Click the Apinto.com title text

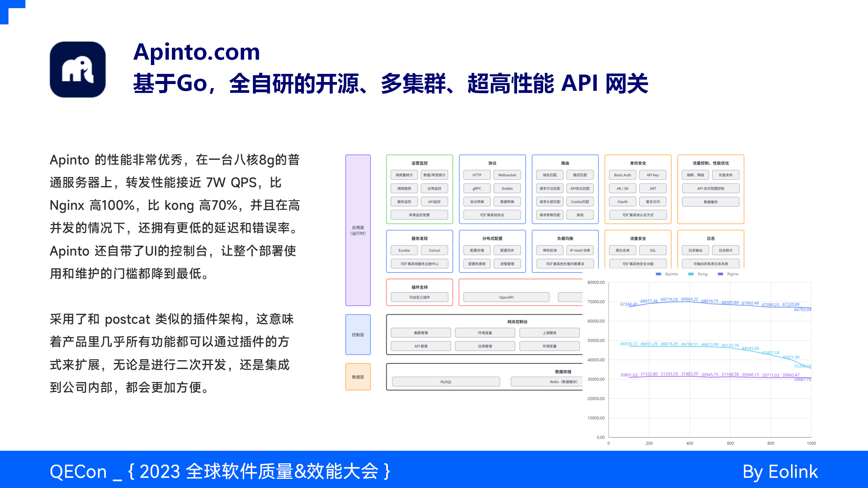click(197, 53)
